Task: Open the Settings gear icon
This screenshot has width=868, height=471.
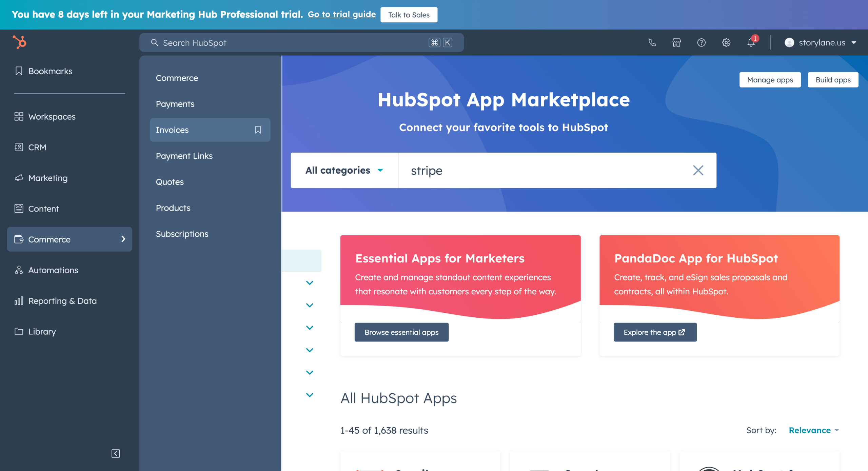Action: [726, 43]
